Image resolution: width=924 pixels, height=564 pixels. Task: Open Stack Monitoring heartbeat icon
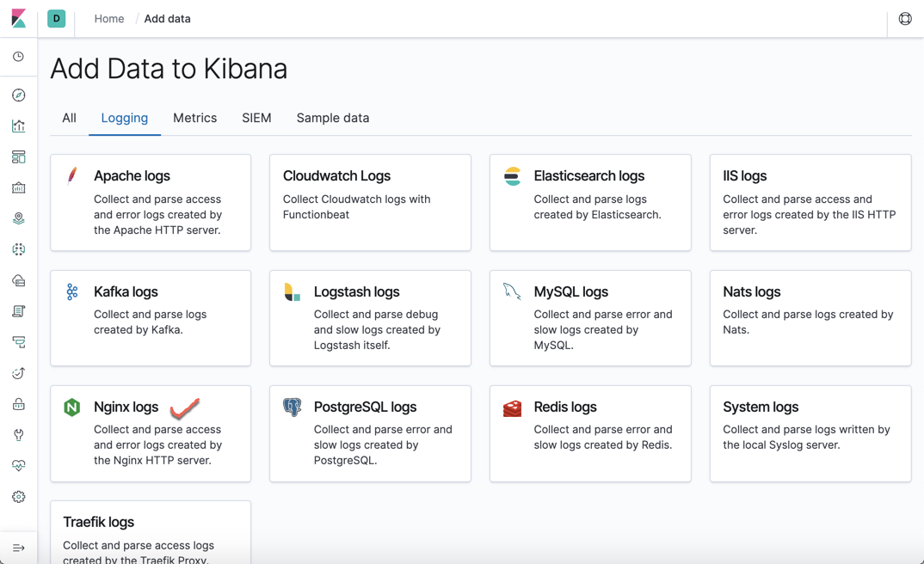19,466
